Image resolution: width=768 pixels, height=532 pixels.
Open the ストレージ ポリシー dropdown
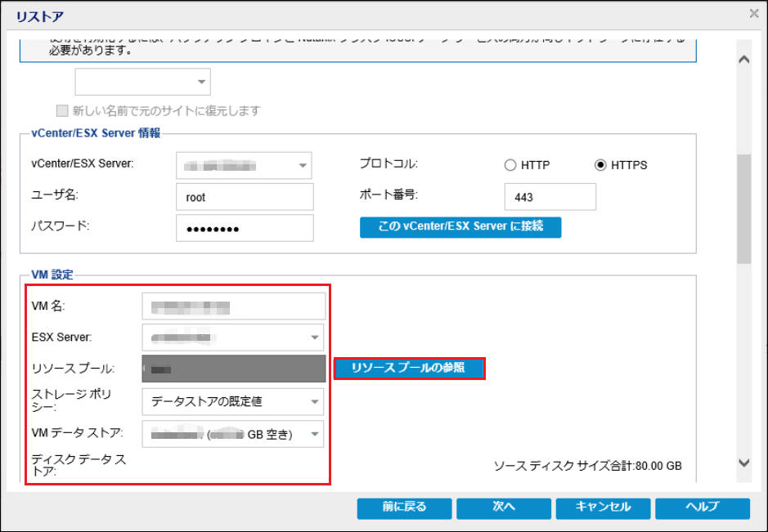pyautogui.click(x=314, y=401)
